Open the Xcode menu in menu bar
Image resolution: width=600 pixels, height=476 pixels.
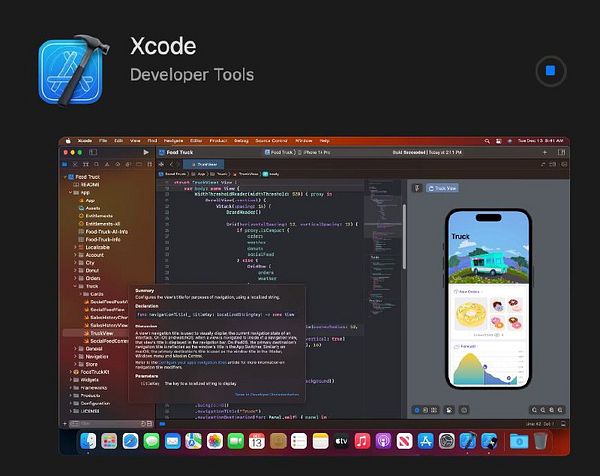click(x=85, y=141)
